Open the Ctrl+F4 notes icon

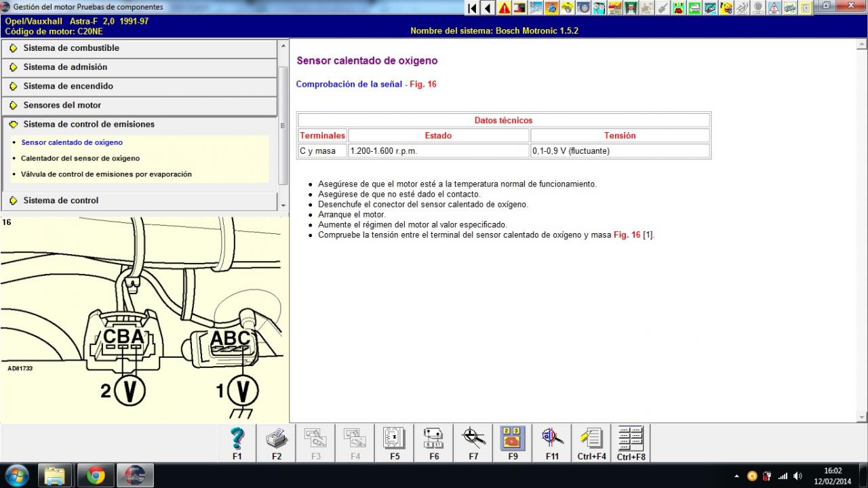591,439
